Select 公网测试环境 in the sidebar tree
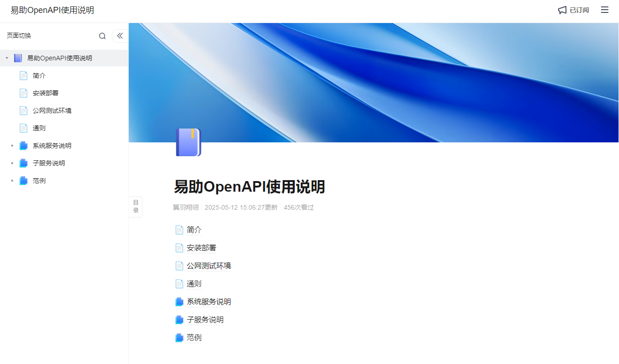The image size is (619, 364). (x=52, y=111)
